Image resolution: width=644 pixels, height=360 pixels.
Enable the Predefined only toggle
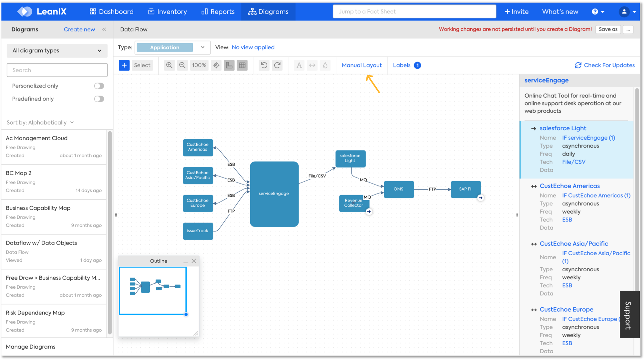click(99, 99)
